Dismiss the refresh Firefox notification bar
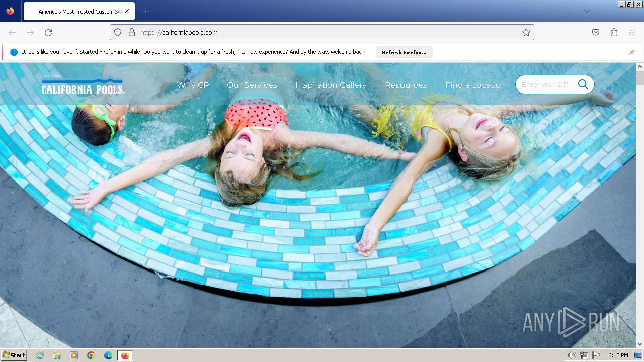The image size is (644, 362). click(x=632, y=52)
